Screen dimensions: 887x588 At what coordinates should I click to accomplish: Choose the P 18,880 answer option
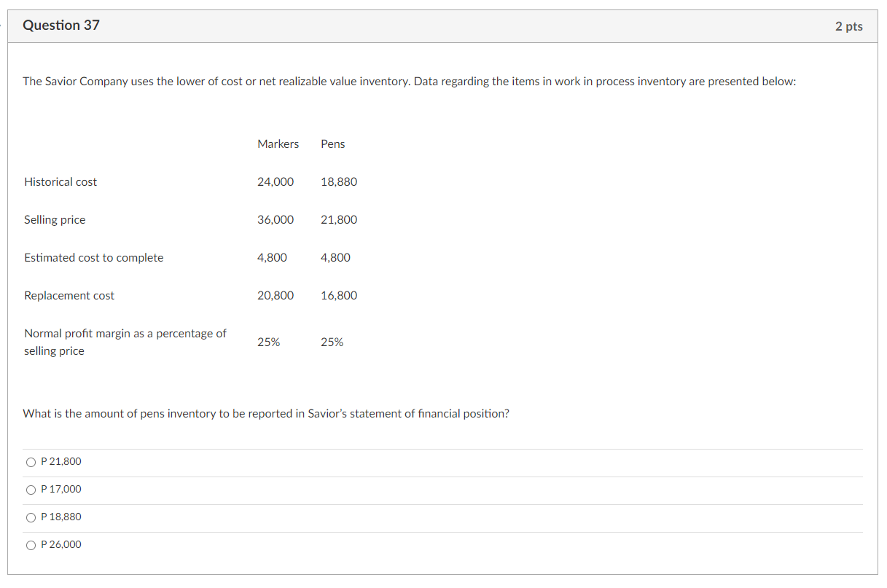pos(31,517)
